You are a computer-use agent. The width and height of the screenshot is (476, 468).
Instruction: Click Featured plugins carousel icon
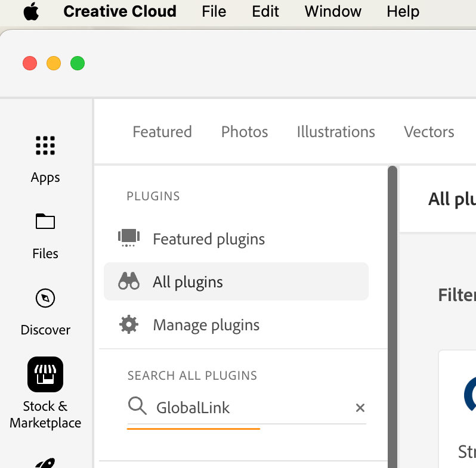point(129,238)
